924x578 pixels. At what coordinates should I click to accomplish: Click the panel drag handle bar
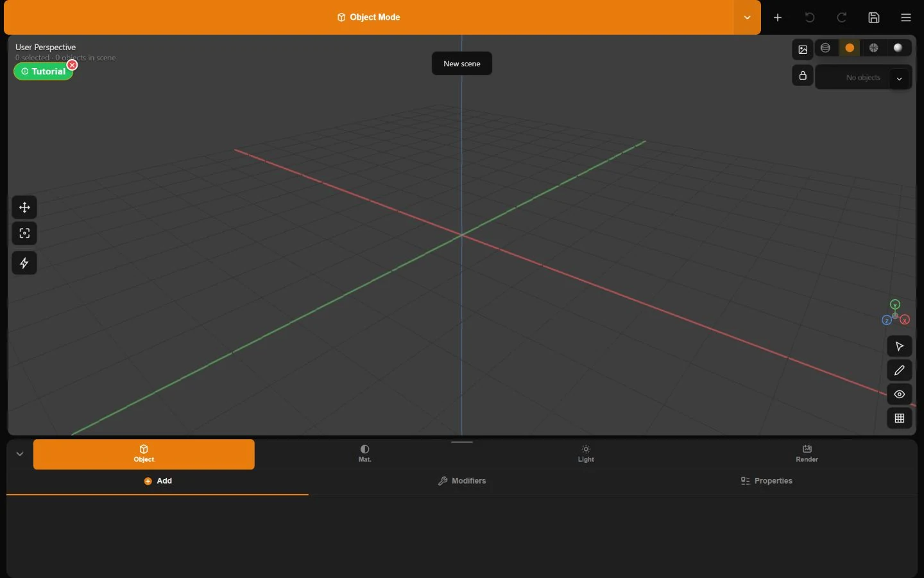tap(462, 442)
